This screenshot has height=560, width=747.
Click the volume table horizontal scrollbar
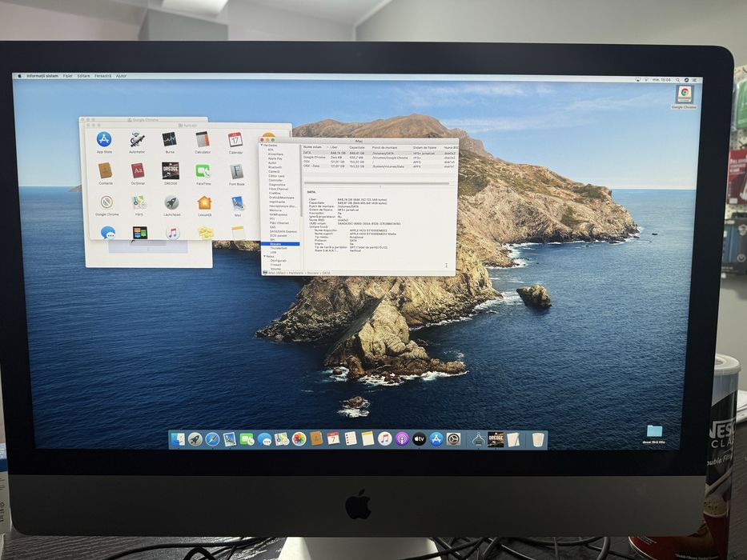(376, 183)
